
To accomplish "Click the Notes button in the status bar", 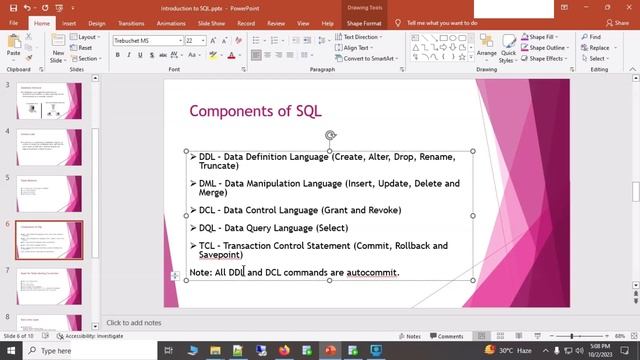I will click(410, 336).
